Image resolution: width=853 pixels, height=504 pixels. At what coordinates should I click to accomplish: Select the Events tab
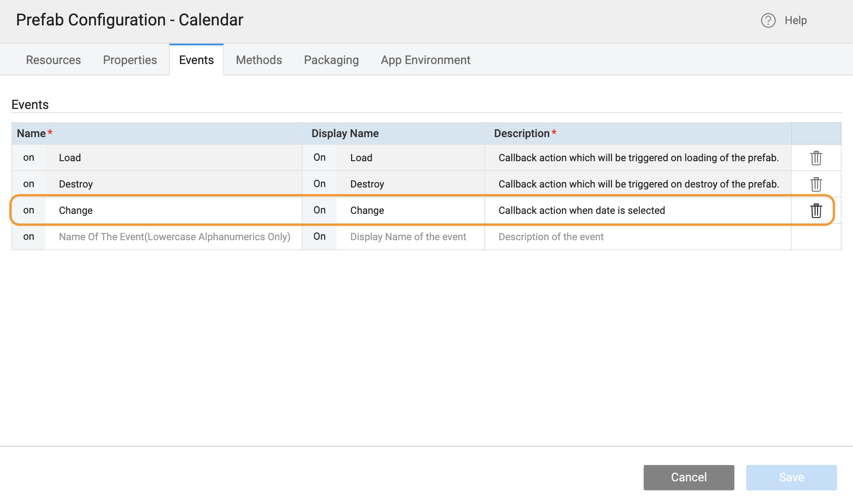click(x=196, y=59)
